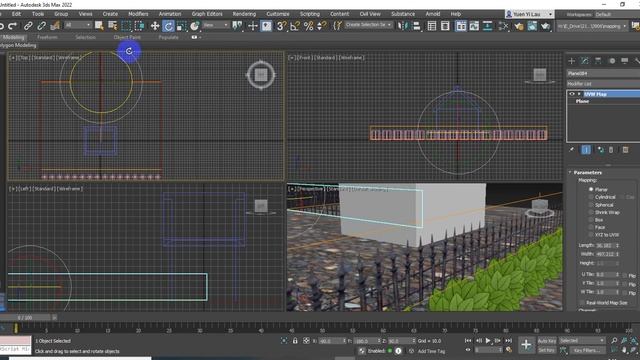
Task: Toggle the ribbon icon in toolbar
Action: pyautogui.click(x=461, y=26)
